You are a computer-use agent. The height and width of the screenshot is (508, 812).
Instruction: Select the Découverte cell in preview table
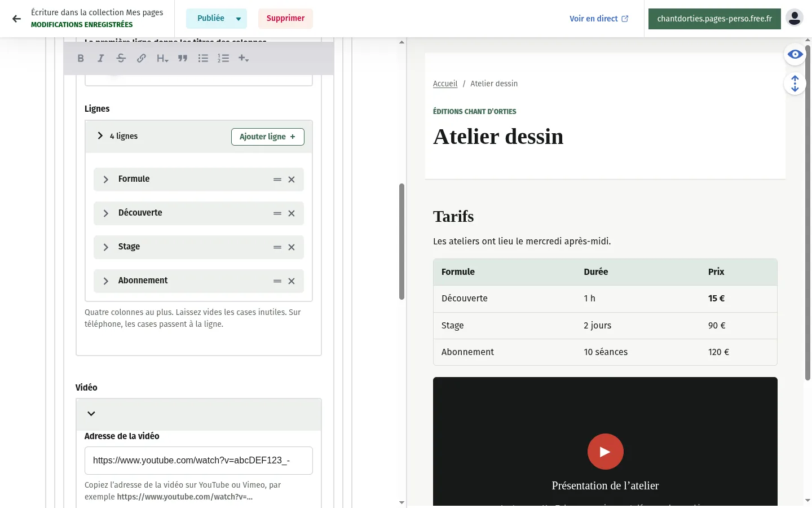tap(465, 299)
